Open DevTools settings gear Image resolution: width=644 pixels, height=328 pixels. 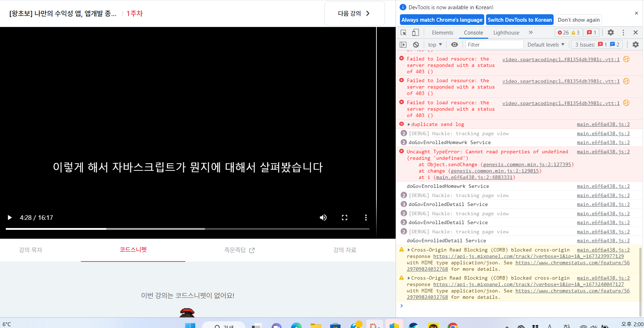point(611,32)
